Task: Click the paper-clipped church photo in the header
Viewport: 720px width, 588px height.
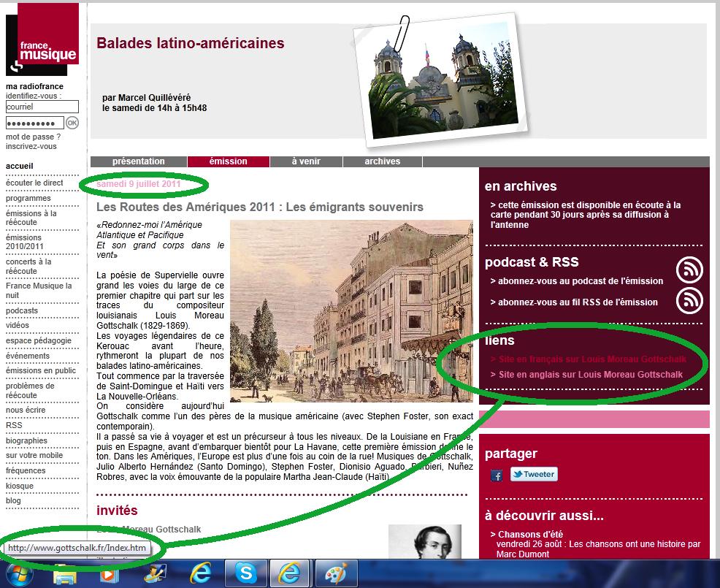Action: [442, 78]
